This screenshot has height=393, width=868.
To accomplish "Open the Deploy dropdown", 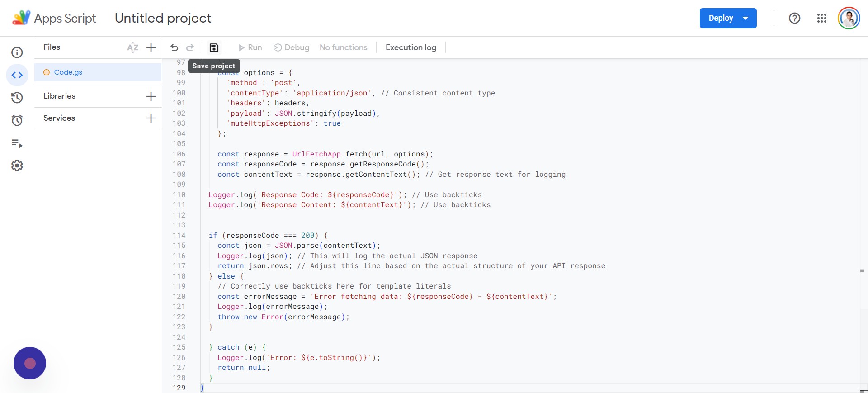I will coord(728,18).
